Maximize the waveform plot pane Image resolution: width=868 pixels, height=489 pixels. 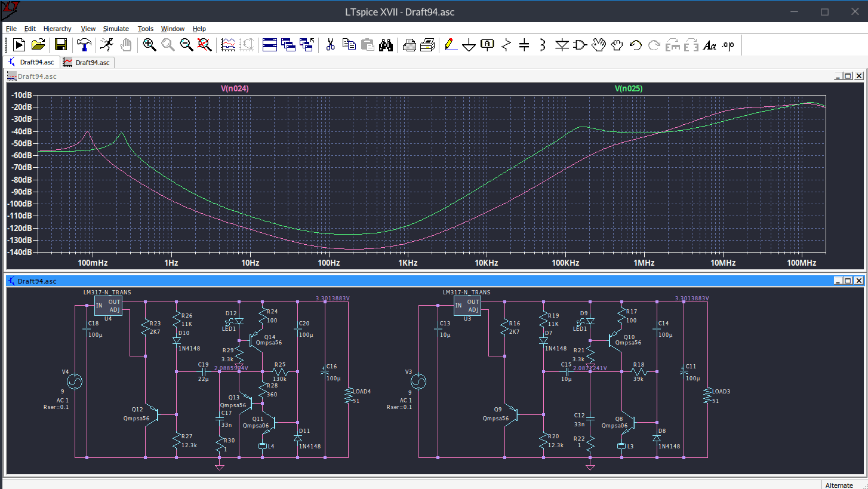[848, 76]
